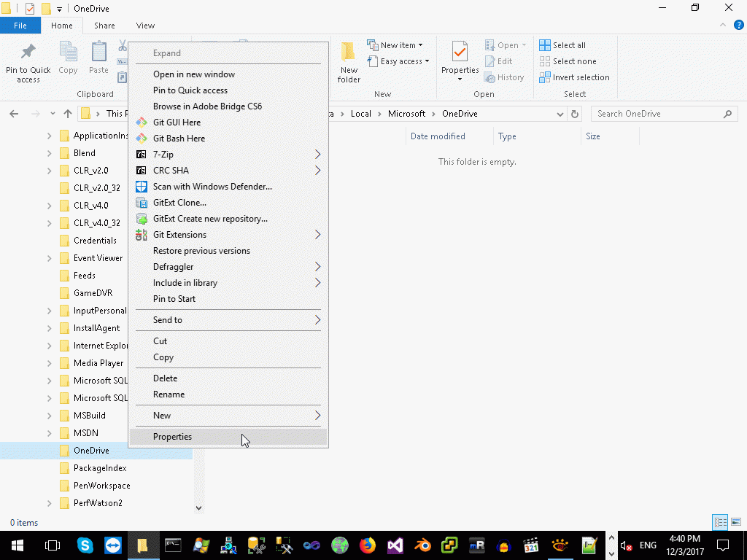Image resolution: width=747 pixels, height=560 pixels.
Task: Sort by Date modified column header
Action: (x=438, y=136)
